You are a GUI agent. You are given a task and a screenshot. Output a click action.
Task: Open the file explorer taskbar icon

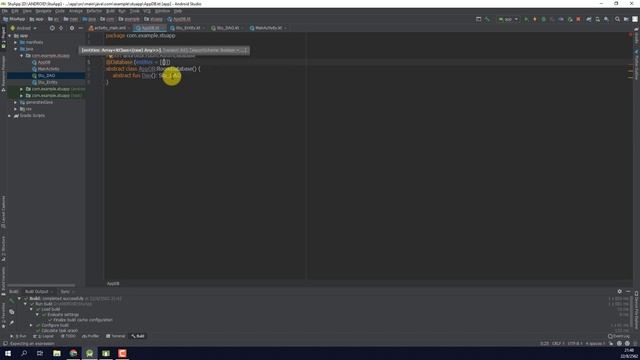coord(57,353)
